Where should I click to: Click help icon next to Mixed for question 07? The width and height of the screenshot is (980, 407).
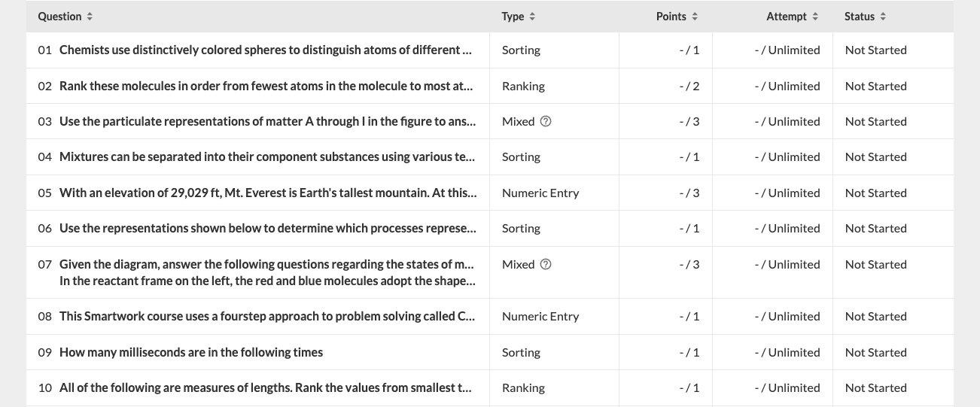546,265
